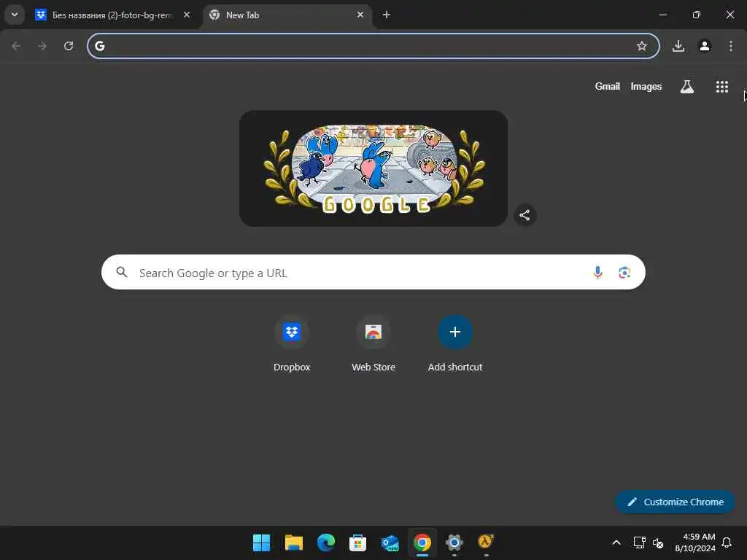Viewport: 747px width, 560px height.
Task: Share the Google Doodle
Action: [525, 215]
